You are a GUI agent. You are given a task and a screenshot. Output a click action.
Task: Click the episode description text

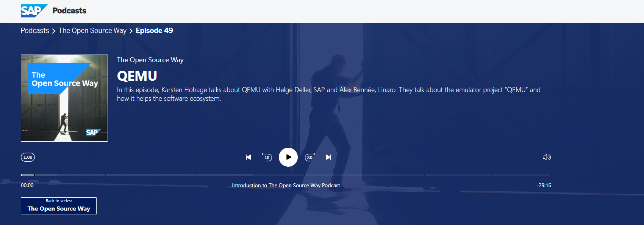click(x=329, y=94)
